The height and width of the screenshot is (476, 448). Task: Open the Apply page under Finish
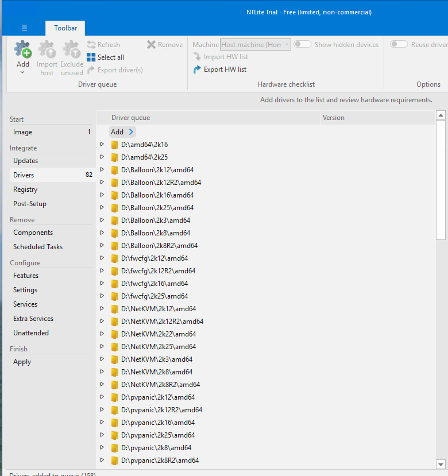click(52, 362)
